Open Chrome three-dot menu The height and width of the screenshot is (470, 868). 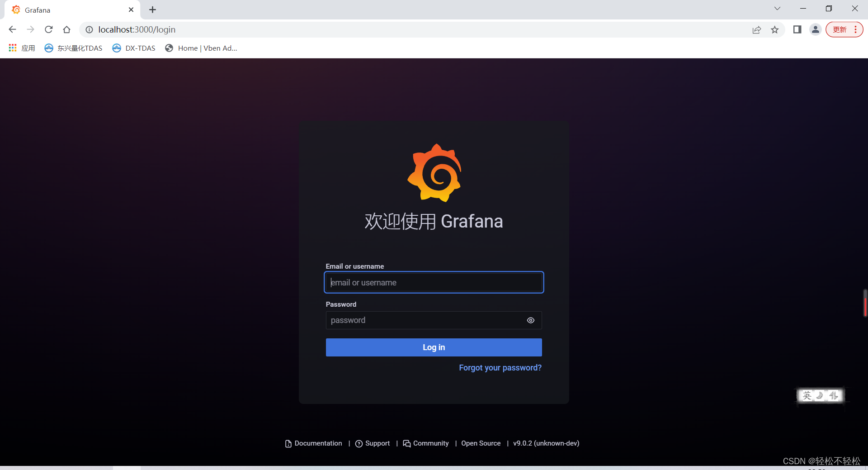tap(856, 29)
